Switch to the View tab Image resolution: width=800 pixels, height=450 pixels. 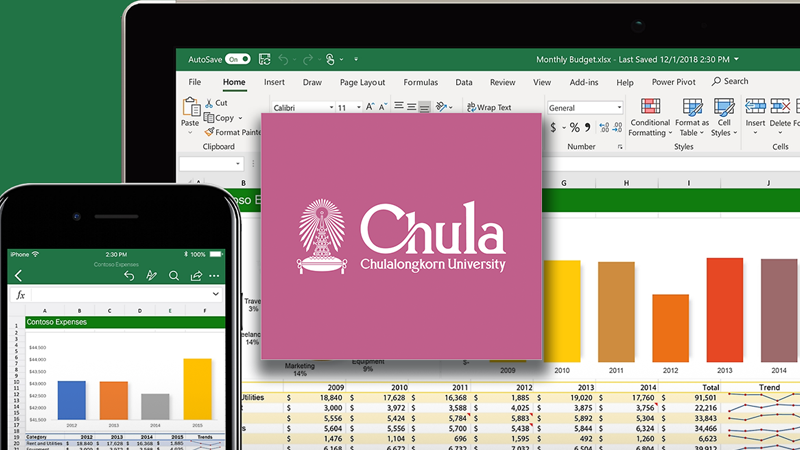[x=542, y=82]
